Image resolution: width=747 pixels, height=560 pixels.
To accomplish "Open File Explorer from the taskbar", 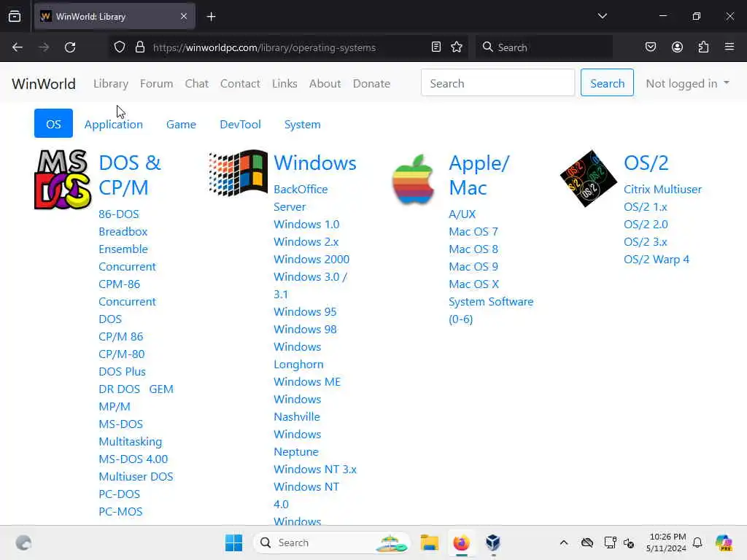I will click(429, 542).
